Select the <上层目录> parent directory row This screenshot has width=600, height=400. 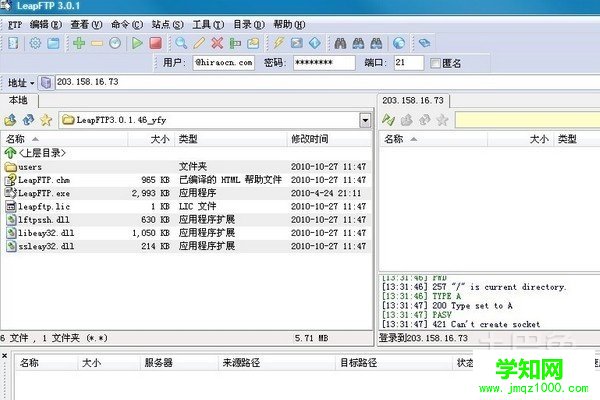pos(186,153)
